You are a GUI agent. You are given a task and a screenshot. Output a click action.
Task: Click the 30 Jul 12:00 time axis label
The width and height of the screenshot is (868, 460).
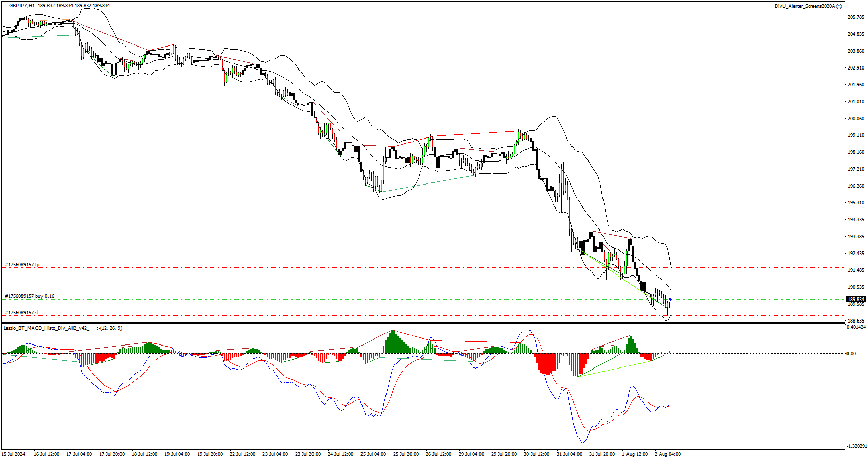537,454
